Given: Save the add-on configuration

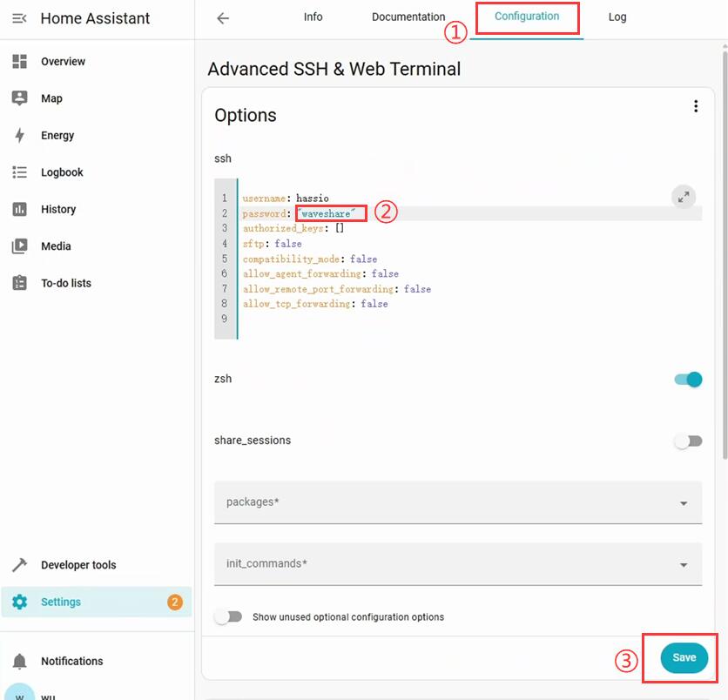Looking at the screenshot, I should tap(684, 658).
